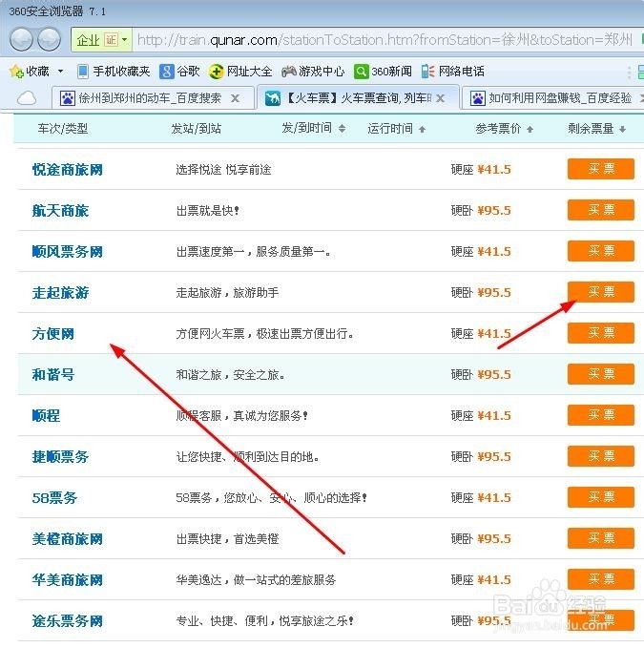The image size is (644, 648).
Task: Click 硬座 ¥41.5 price in 方便网 row
Action: 481,333
